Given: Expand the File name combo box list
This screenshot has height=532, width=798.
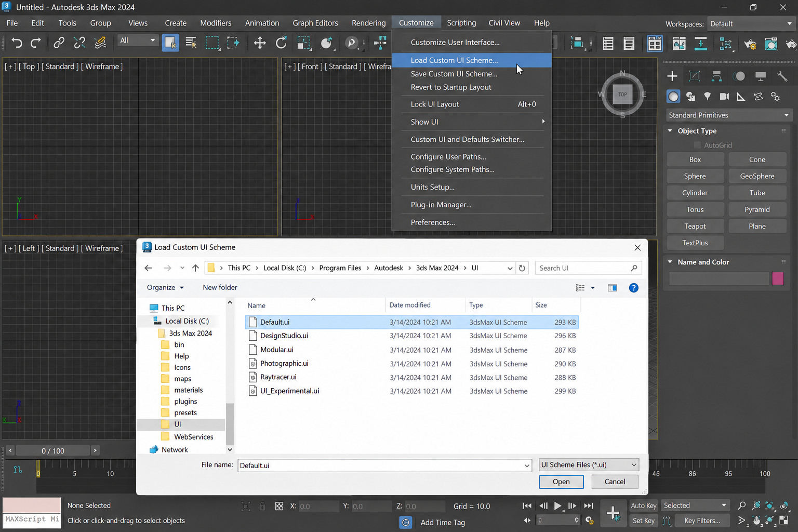Looking at the screenshot, I should coord(527,465).
